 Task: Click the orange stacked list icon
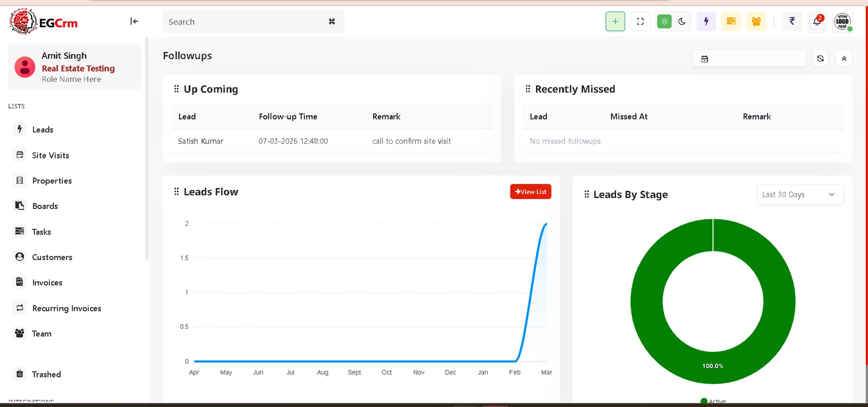(x=731, y=22)
